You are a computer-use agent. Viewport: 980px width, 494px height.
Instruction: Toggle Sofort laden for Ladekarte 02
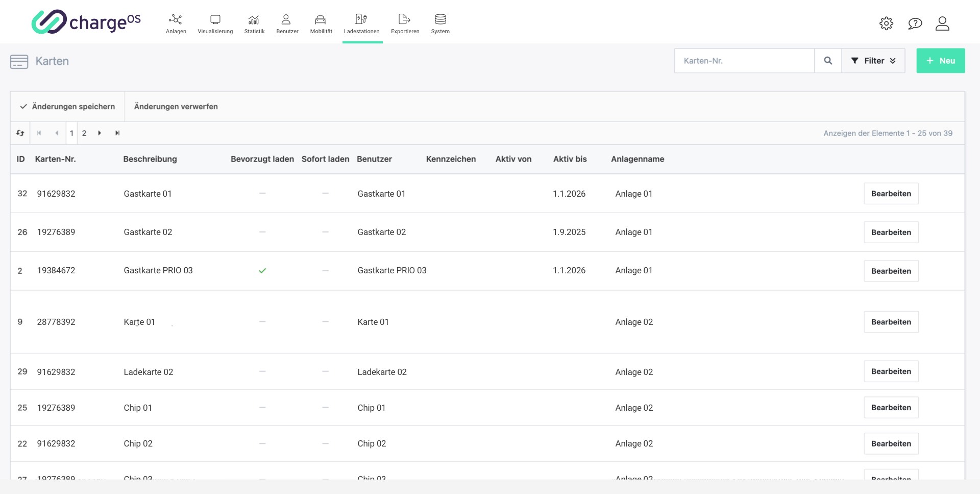click(x=325, y=371)
